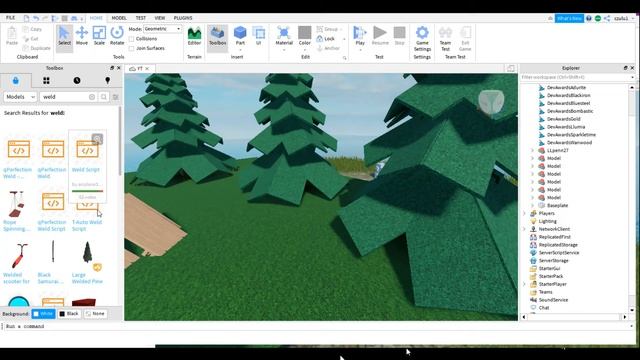640x360 pixels.
Task: Open the FILE menu
Action: pos(10,18)
